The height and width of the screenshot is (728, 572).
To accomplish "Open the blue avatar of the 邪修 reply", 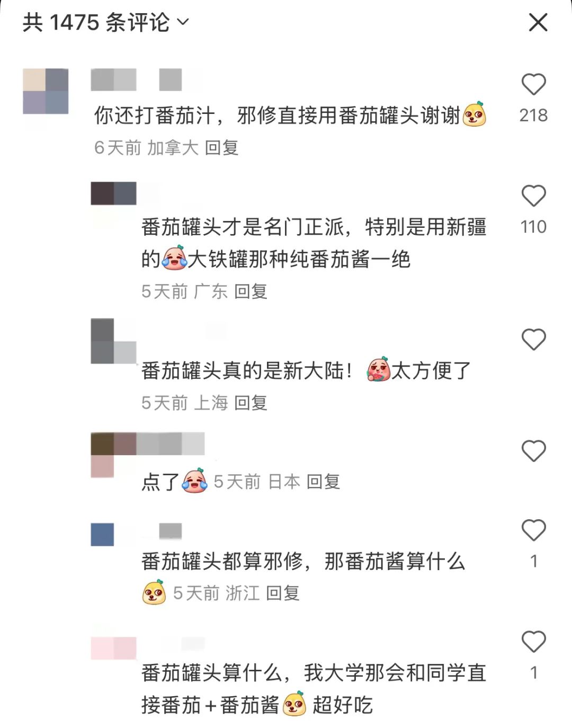I will tap(102, 534).
